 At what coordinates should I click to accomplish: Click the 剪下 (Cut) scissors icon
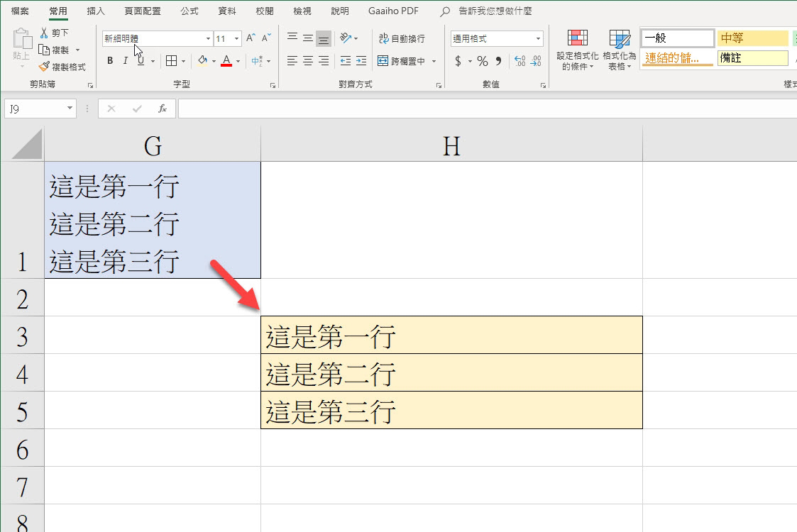44,33
